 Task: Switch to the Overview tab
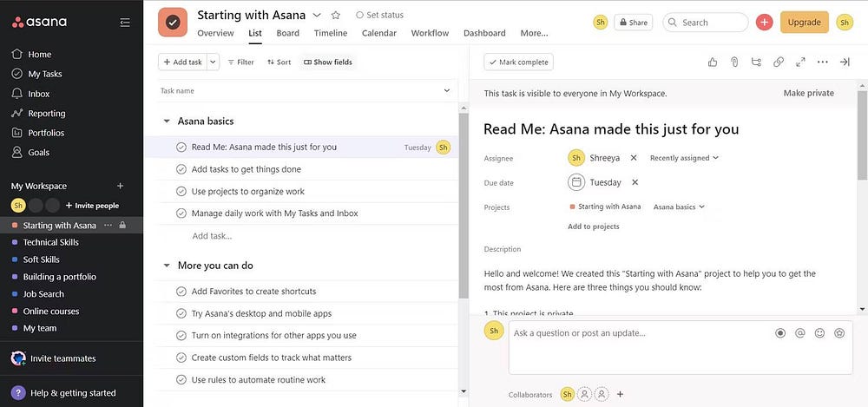pyautogui.click(x=215, y=33)
